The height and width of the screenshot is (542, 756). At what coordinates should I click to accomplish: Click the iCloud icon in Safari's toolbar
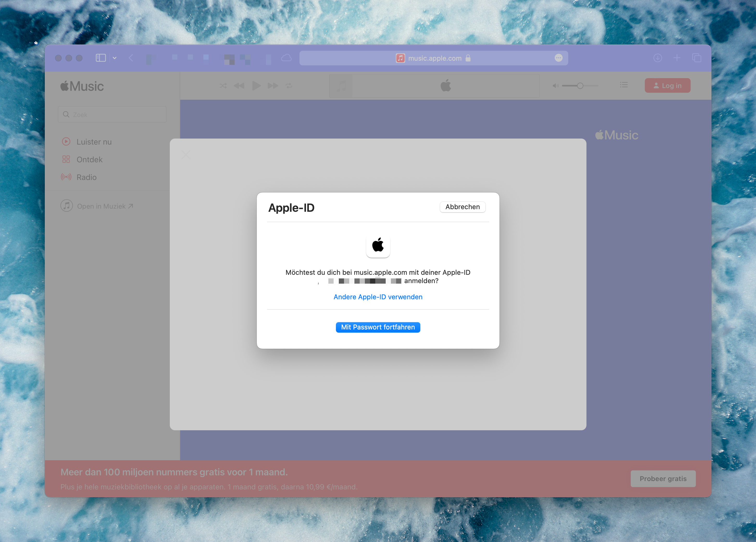[286, 58]
